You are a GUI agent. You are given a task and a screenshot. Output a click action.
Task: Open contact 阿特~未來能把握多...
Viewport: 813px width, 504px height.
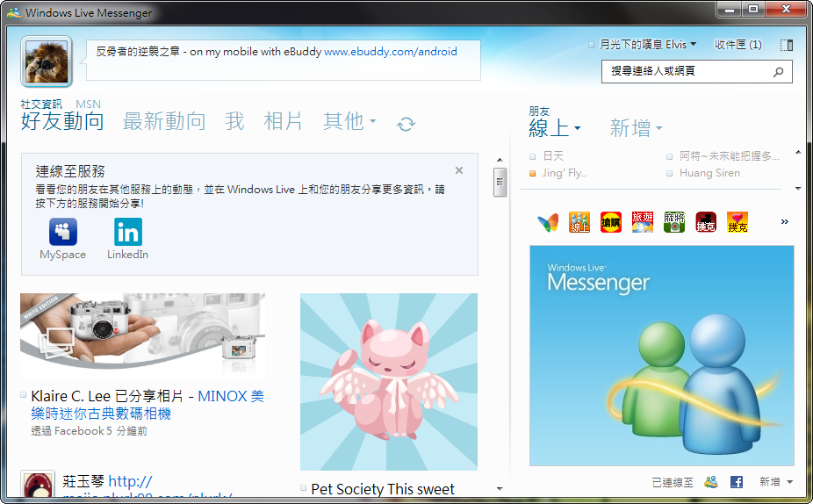(730, 156)
